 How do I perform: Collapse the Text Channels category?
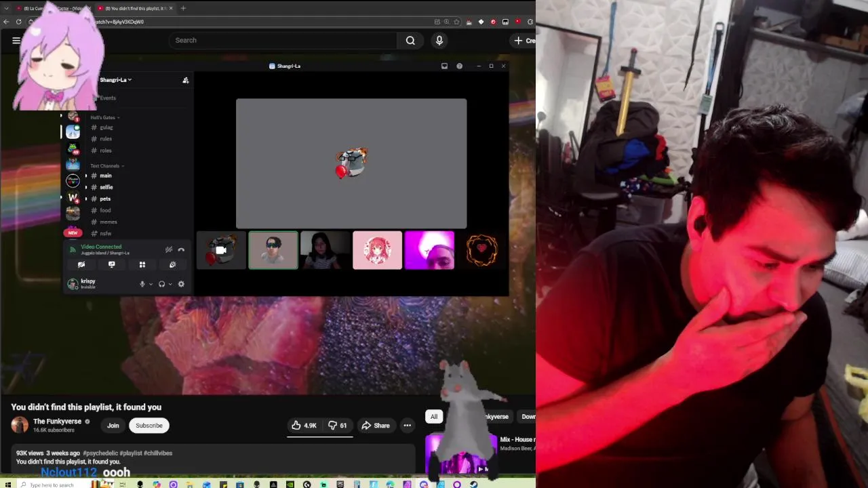click(x=107, y=166)
